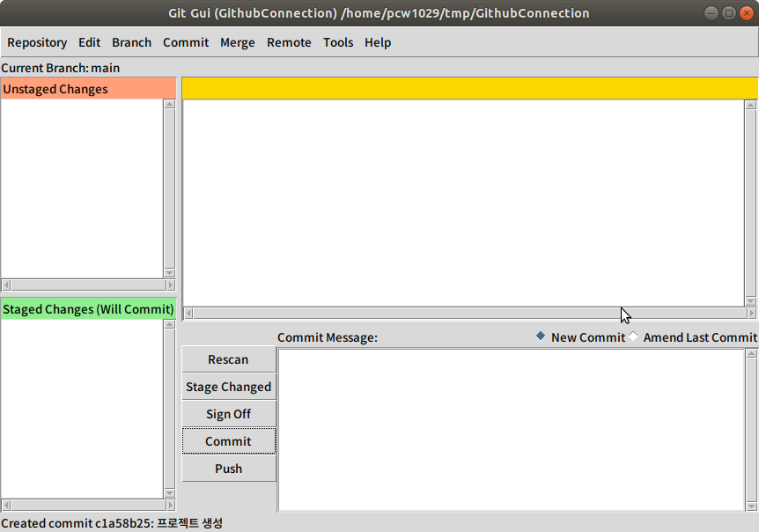Click the Staged Changes (Will Commit) header
Image resolution: width=759 pixels, height=532 pixels.
[87, 309]
